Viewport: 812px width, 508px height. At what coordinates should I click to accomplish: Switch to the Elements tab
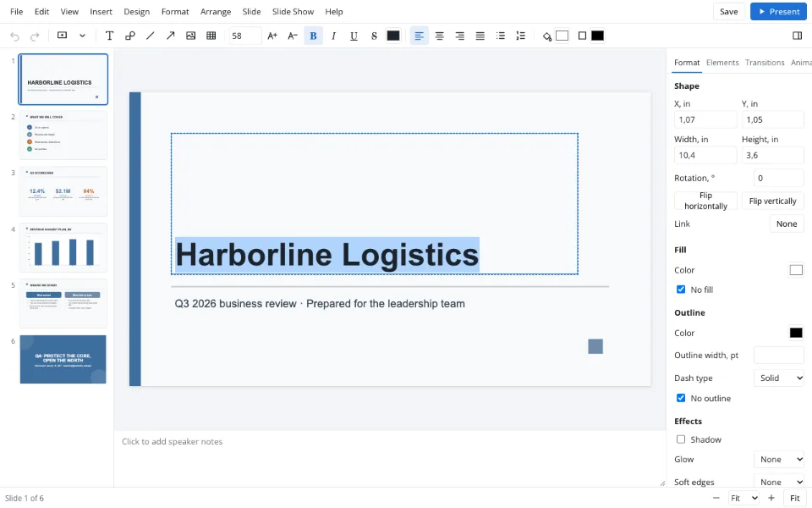point(722,62)
